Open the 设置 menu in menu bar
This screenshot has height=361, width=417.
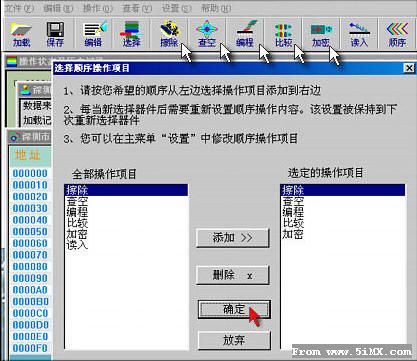click(x=177, y=7)
